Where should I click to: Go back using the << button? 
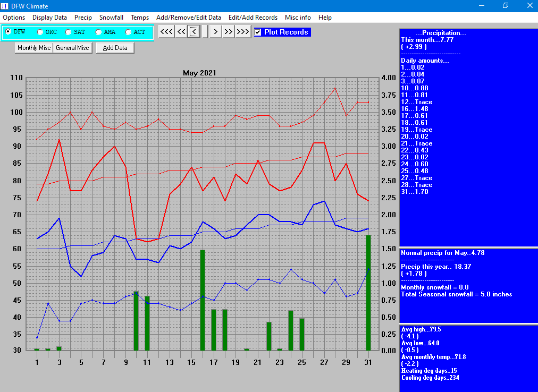click(181, 32)
